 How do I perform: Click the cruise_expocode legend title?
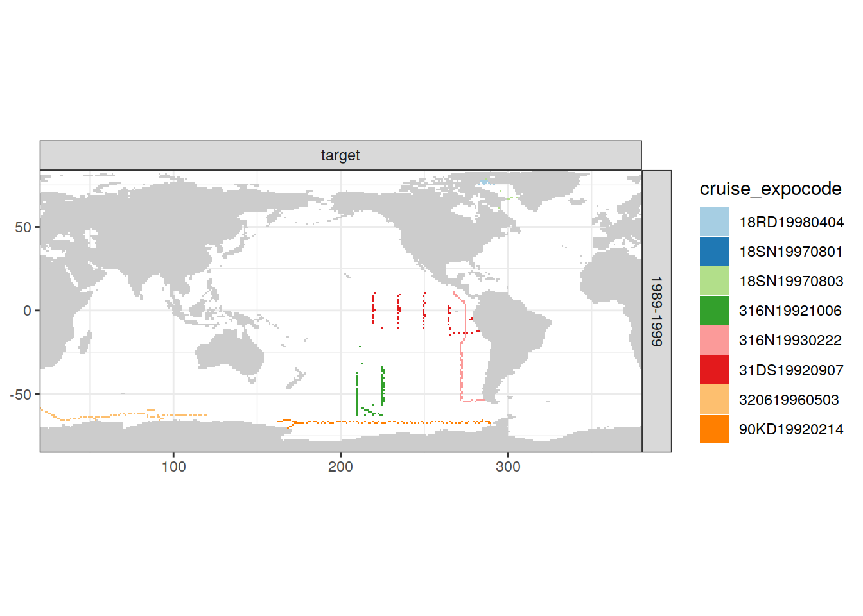coord(770,189)
